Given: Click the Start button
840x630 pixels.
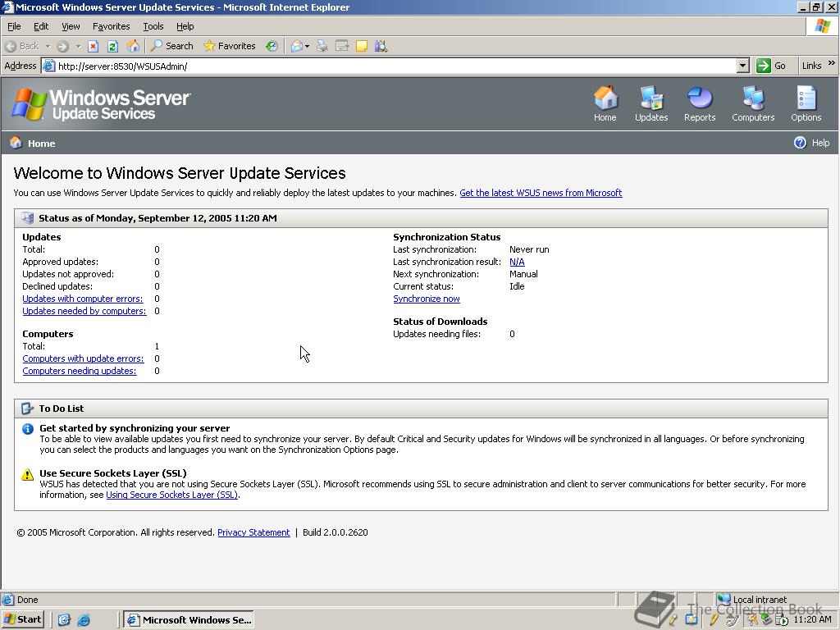Looking at the screenshot, I should pyautogui.click(x=22, y=620).
